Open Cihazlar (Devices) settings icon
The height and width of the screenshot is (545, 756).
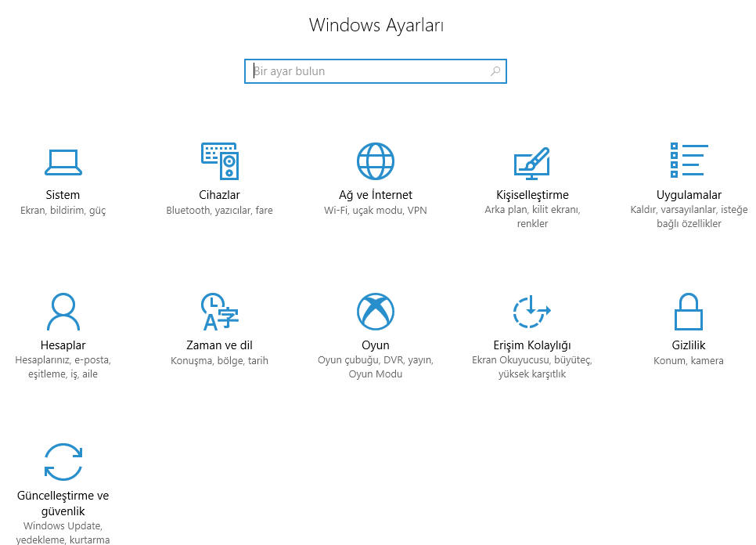[x=219, y=161]
